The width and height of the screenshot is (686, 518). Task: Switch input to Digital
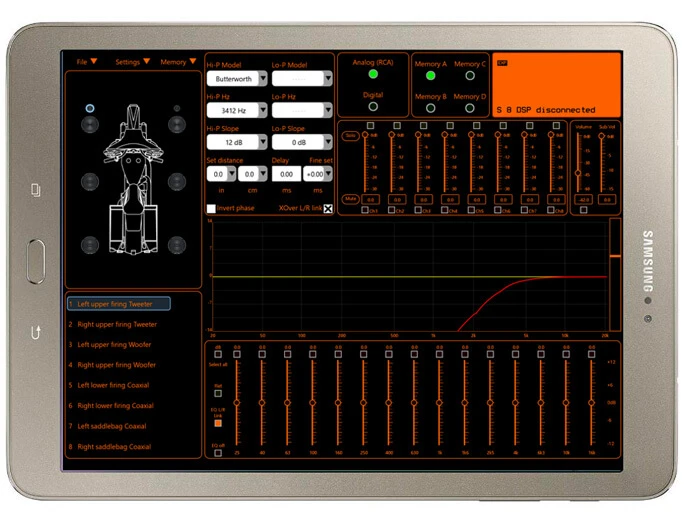[x=372, y=106]
